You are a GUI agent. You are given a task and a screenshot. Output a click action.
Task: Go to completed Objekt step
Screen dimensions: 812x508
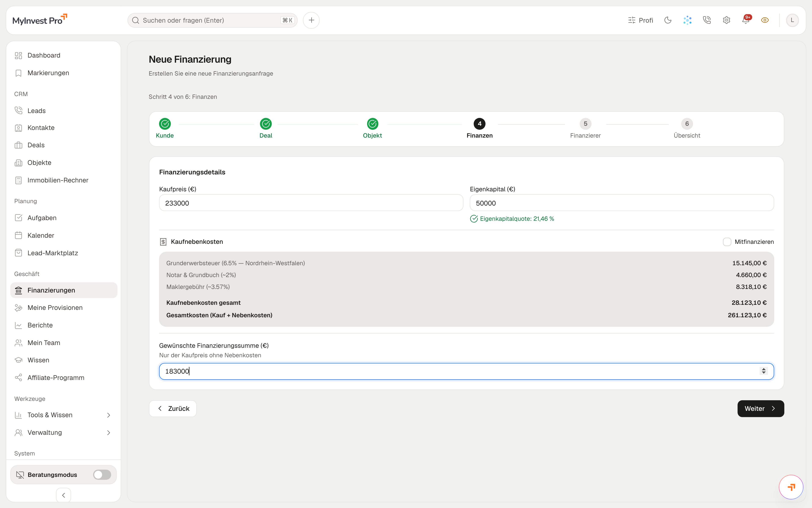tap(372, 128)
